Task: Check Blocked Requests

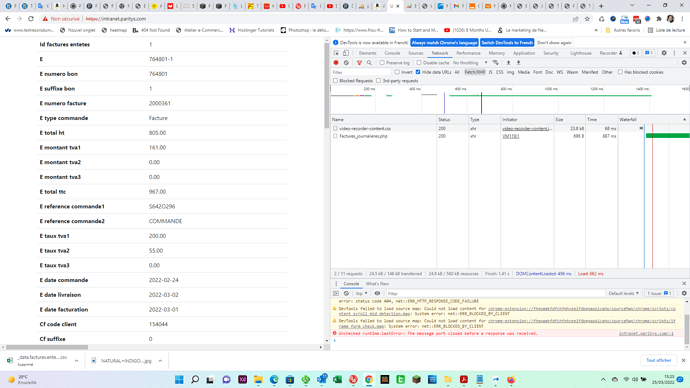Action: (x=335, y=81)
